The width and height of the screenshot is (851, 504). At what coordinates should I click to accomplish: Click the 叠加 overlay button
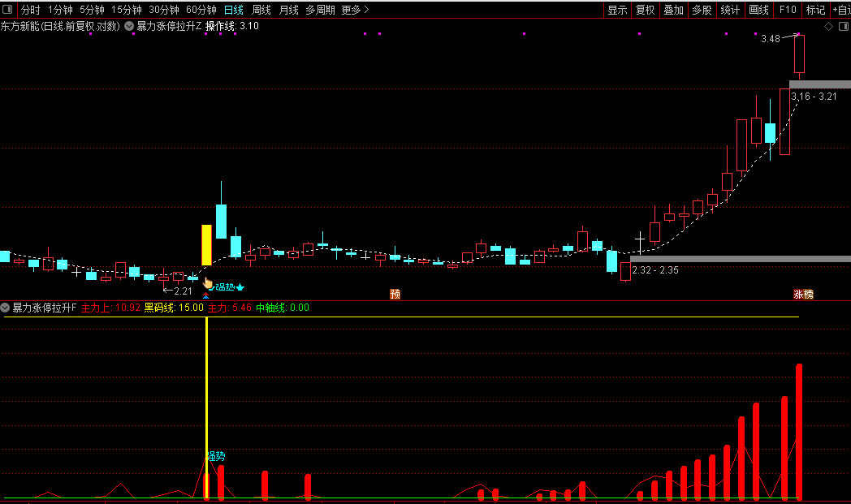tap(674, 10)
